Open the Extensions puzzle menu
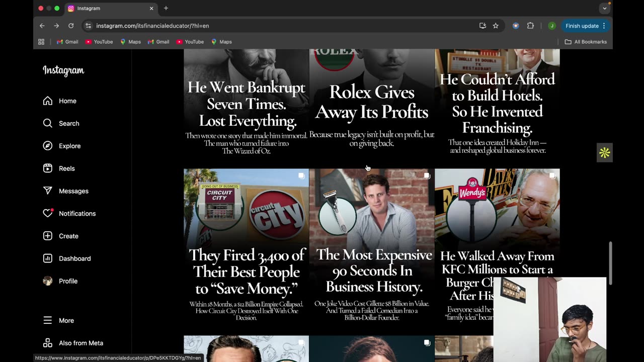Screen dimensions: 644x362 (530, 26)
